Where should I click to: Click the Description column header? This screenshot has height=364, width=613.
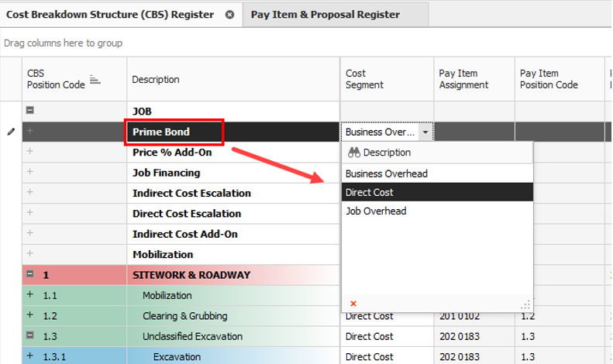click(x=233, y=79)
